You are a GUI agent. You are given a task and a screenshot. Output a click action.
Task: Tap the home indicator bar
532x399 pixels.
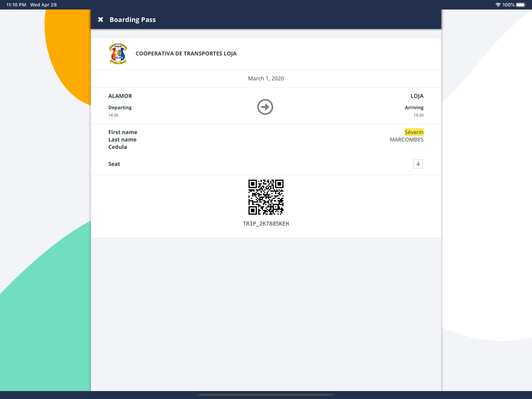coord(266,395)
